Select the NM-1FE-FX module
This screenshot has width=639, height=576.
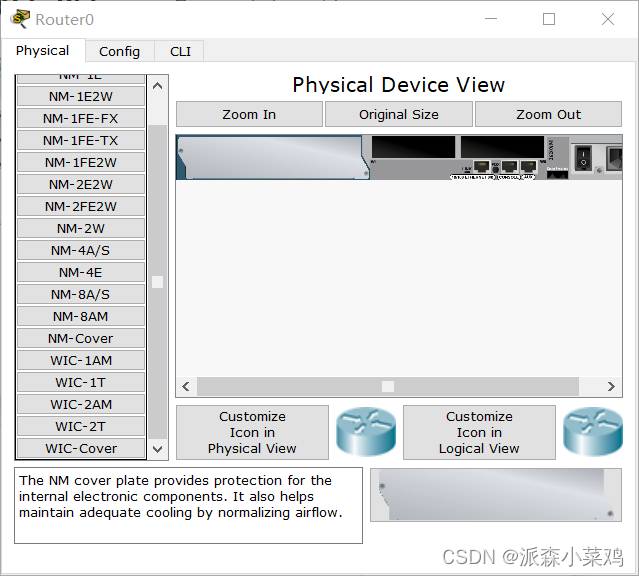click(x=81, y=119)
